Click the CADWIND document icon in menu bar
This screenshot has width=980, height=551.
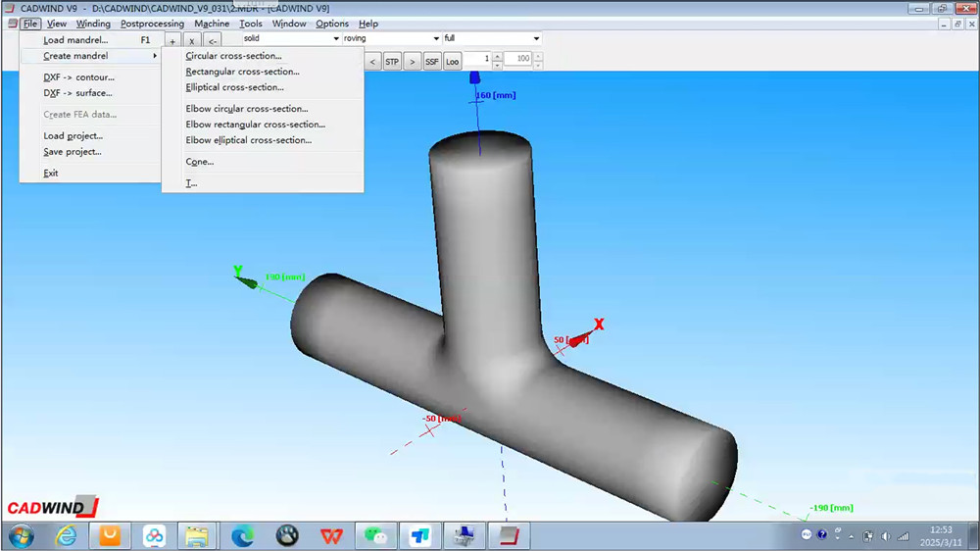[12, 24]
